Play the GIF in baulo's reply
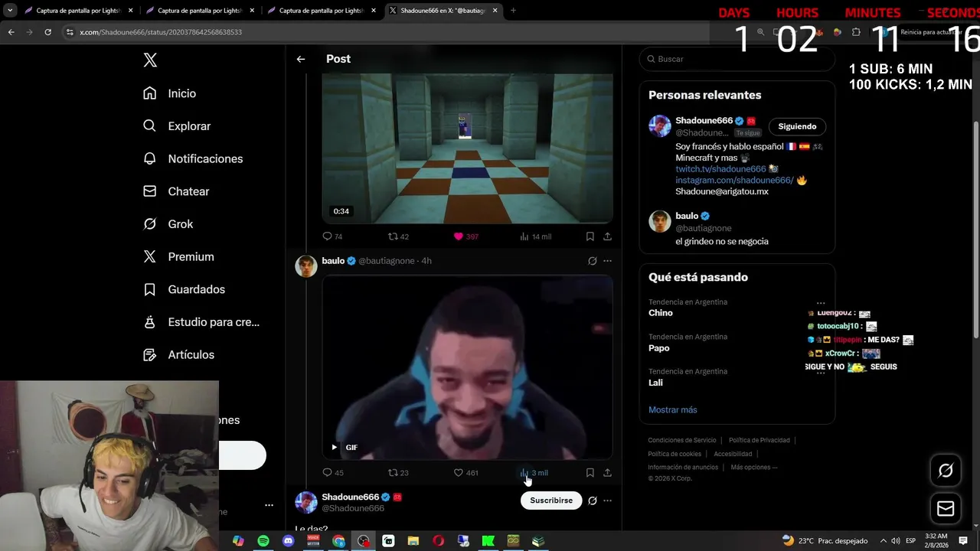 click(x=335, y=447)
